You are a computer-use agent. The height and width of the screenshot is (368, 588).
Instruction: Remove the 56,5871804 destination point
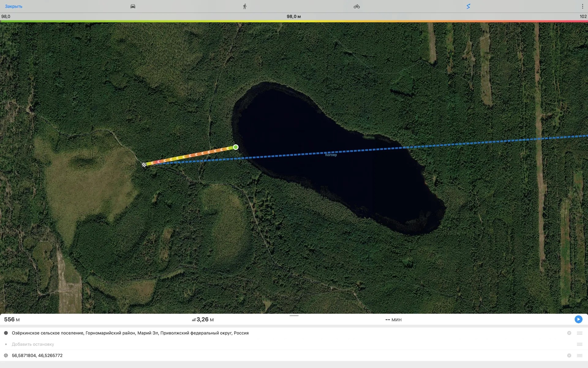569,355
